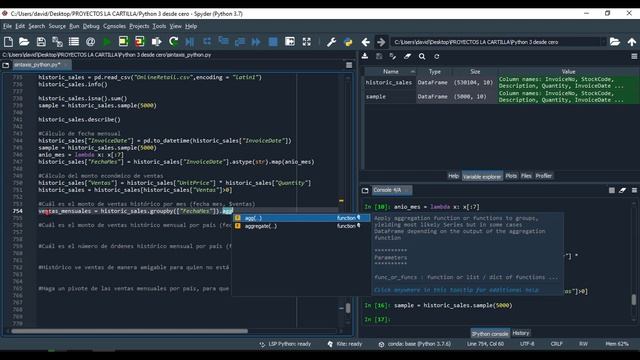Click the editor horizontal scrollbar
This screenshot has height=360, width=640.
coord(129,331)
